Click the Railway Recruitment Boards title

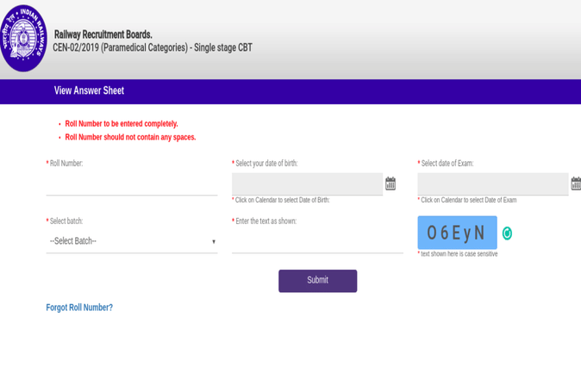pyautogui.click(x=103, y=34)
